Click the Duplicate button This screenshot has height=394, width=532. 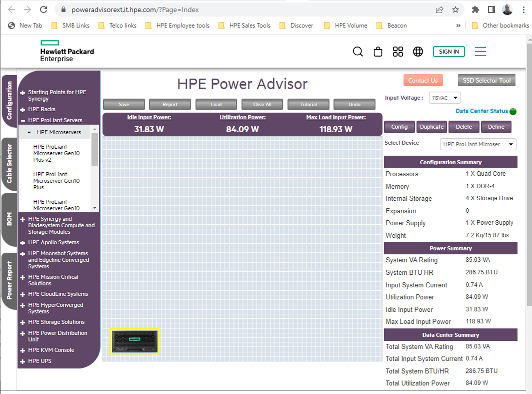click(431, 127)
